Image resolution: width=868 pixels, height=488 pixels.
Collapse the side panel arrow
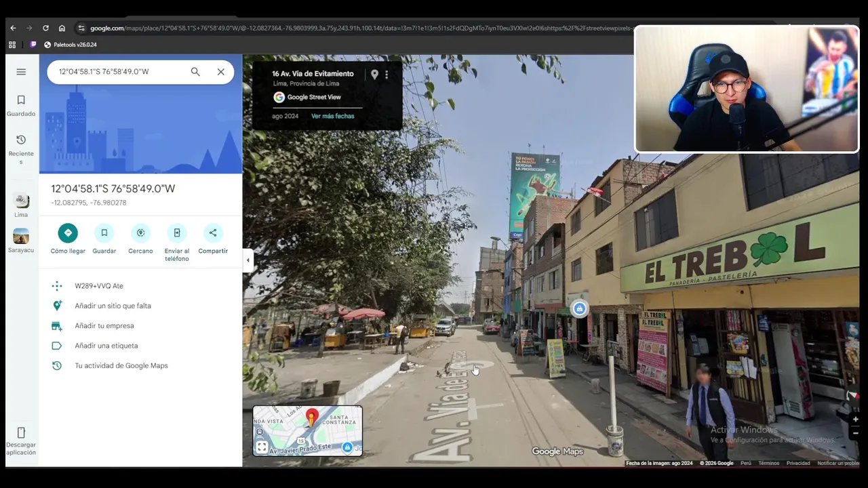248,260
